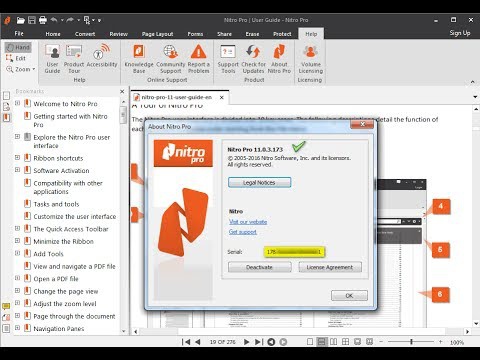The height and width of the screenshot is (360, 480).
Task: Enable facing pages view in status bar
Action: click(x=333, y=342)
